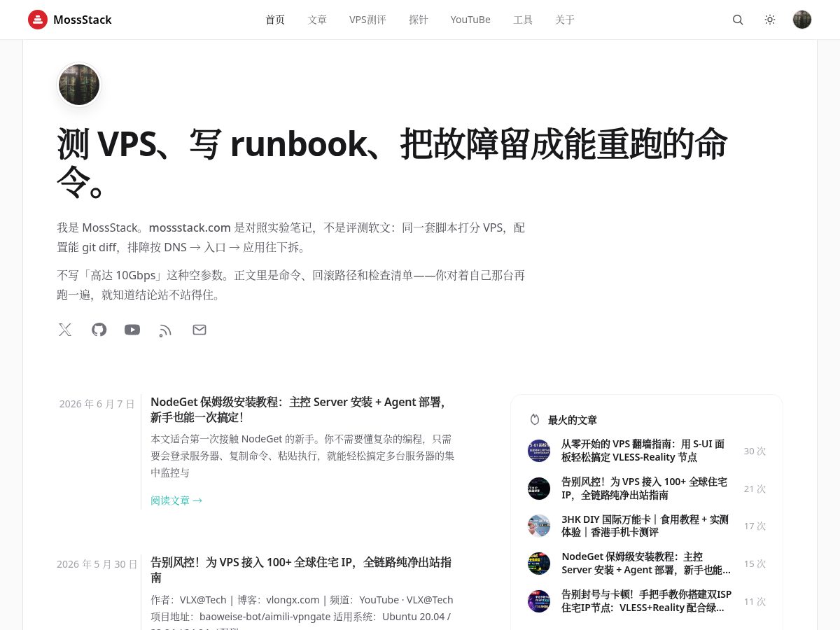
Task: Click the flame icon beside 最火的文章
Action: 535,420
